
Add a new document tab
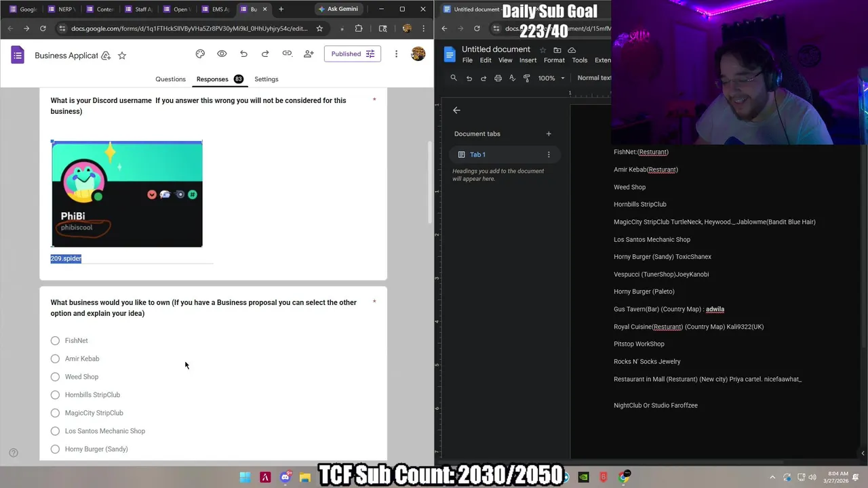(549, 134)
